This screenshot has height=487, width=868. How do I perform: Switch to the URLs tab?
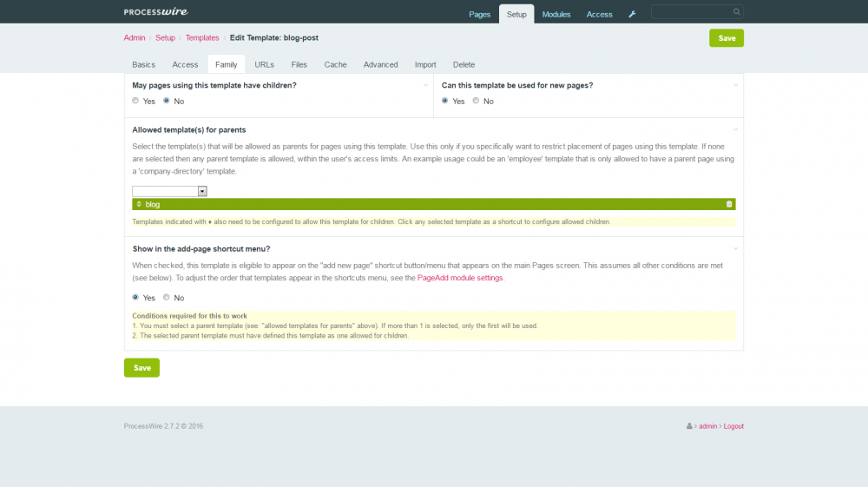(x=265, y=65)
